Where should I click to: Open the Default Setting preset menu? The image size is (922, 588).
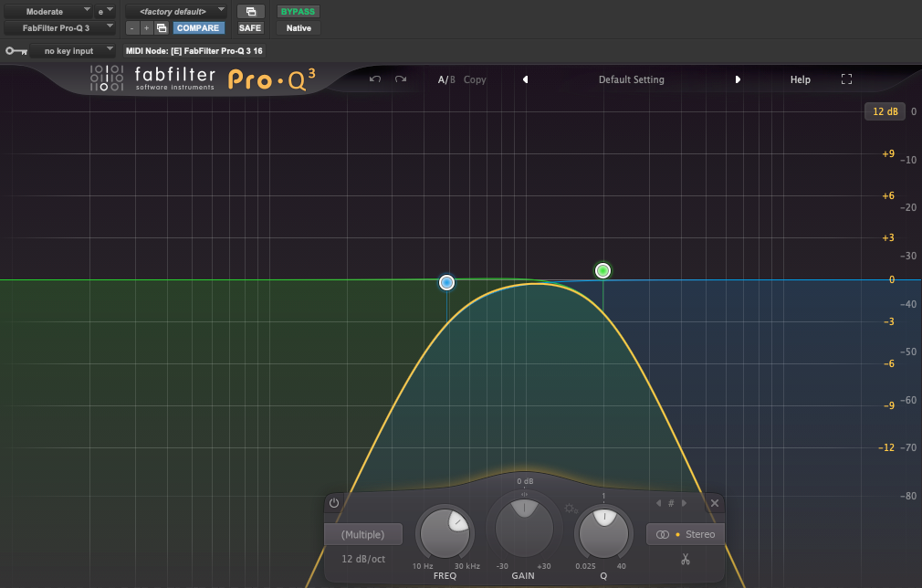pos(632,79)
